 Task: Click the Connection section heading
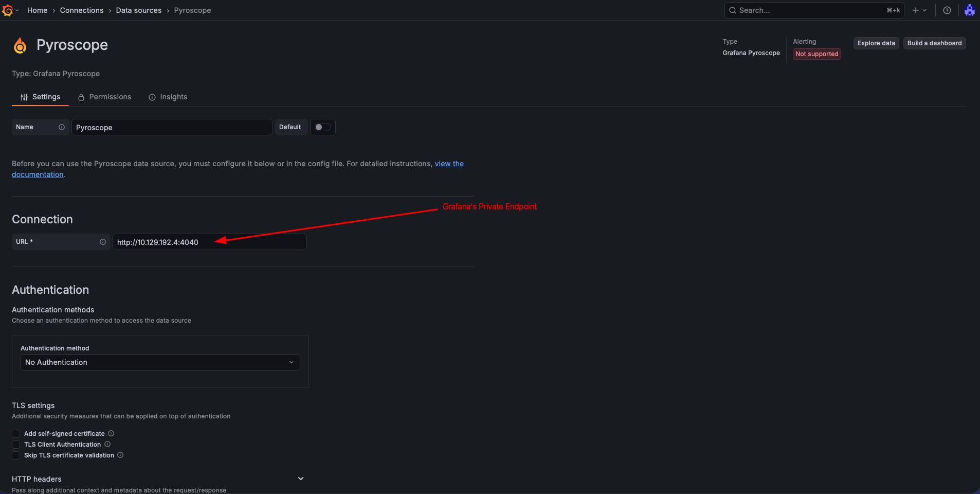(x=42, y=219)
